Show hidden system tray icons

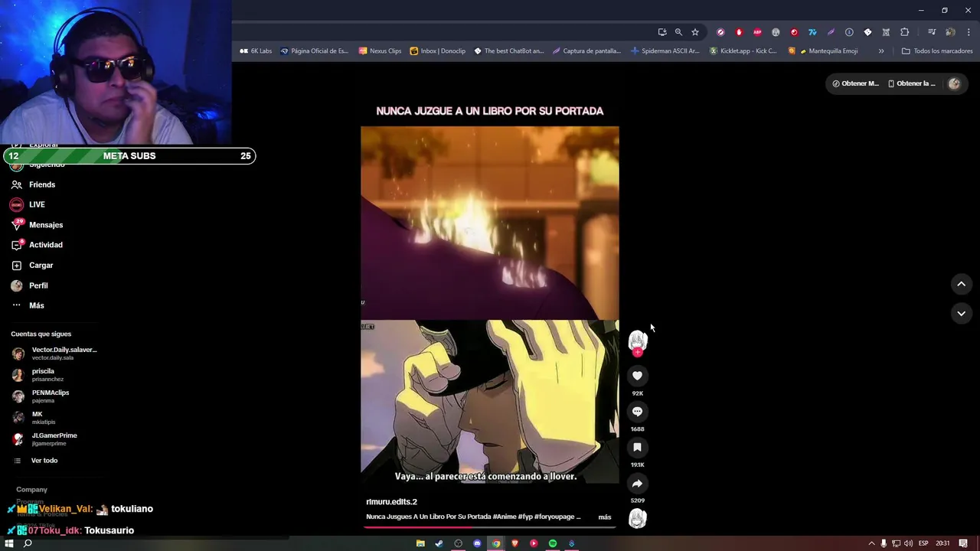pos(871,543)
